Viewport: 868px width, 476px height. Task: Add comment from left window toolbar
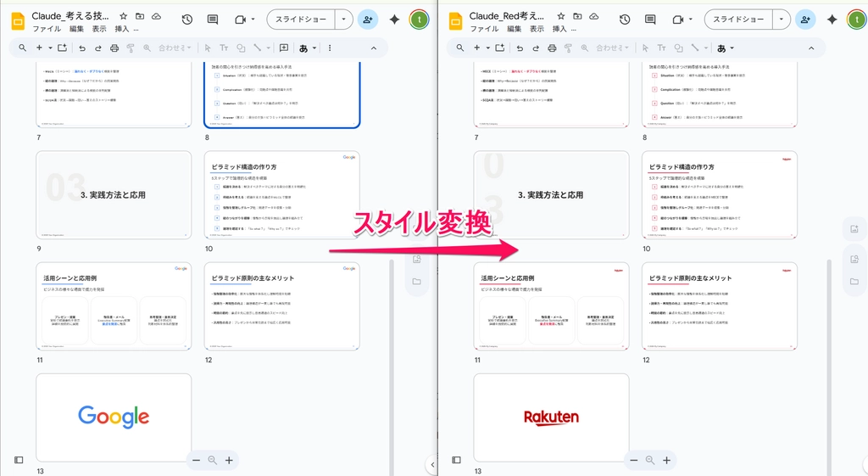click(284, 48)
